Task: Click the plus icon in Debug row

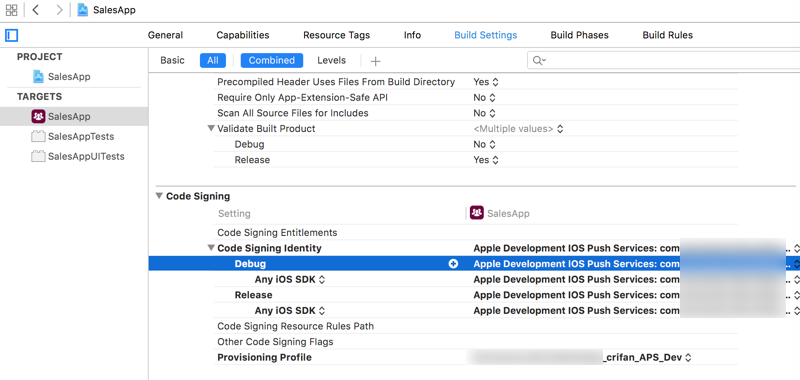Action: point(453,264)
